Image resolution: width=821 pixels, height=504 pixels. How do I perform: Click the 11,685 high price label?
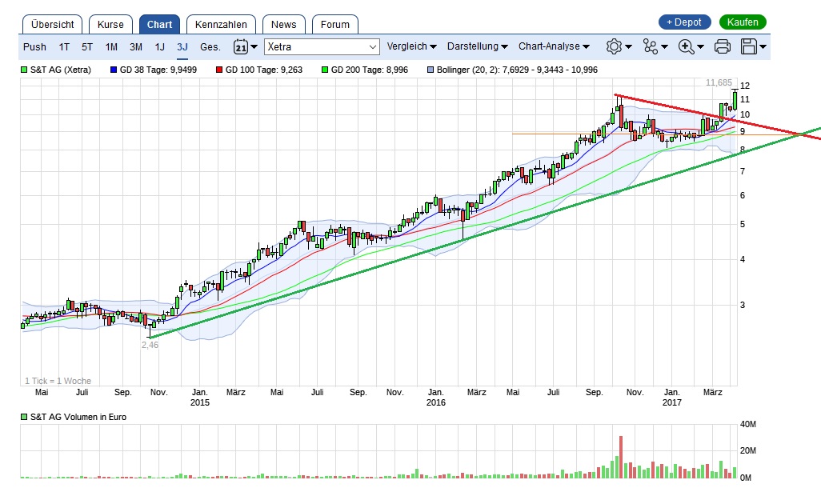[719, 82]
